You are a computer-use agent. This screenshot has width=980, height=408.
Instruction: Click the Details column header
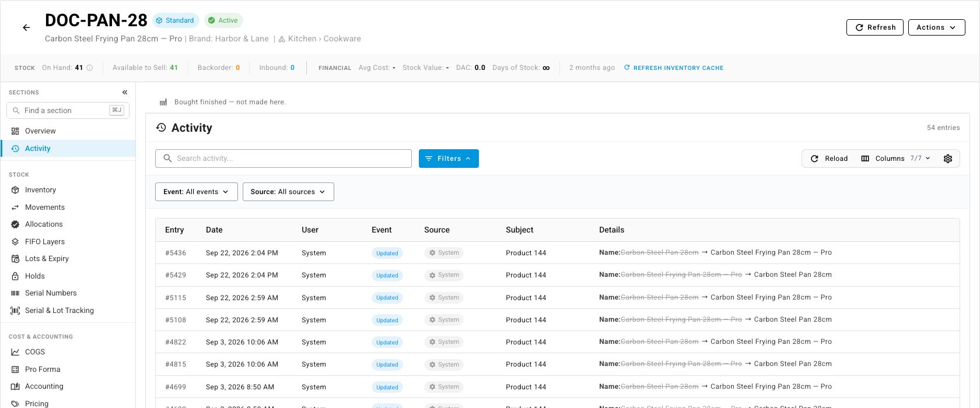tap(611, 230)
